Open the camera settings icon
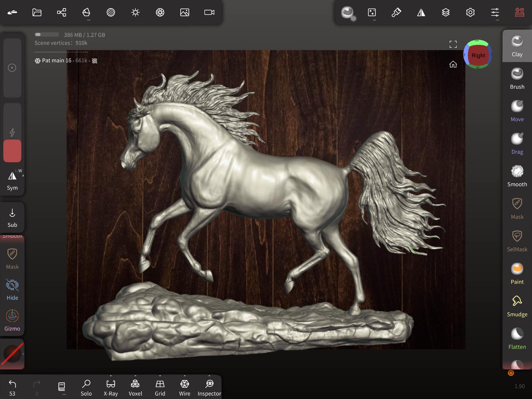Screen dimensions: 532x399 click(x=209, y=12)
